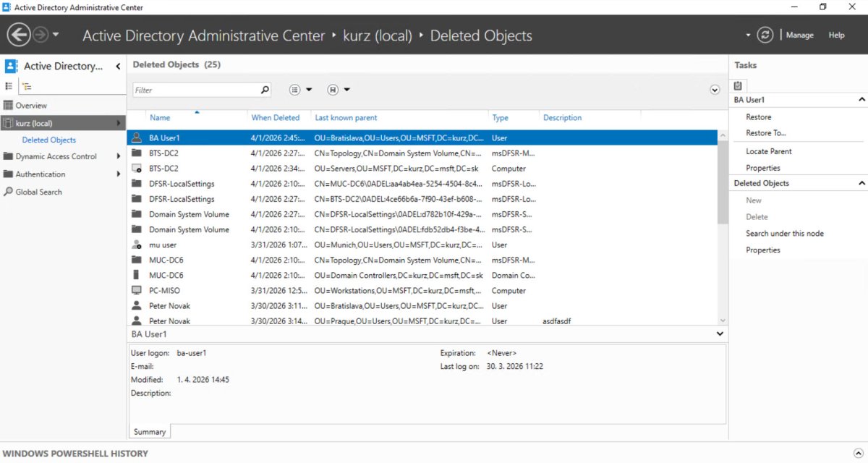Viewport: 868px width, 463px height.
Task: Select the PC-MISO computer row
Action: (164, 291)
